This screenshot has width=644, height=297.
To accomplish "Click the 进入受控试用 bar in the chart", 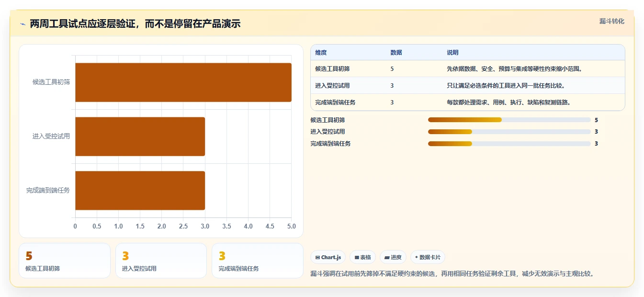I will pos(140,137).
